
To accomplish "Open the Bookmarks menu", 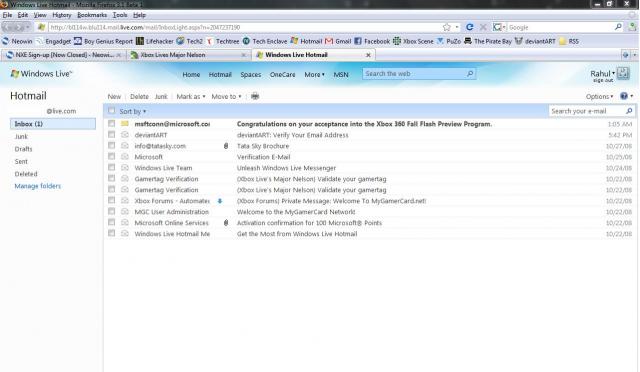I will 92,15.
